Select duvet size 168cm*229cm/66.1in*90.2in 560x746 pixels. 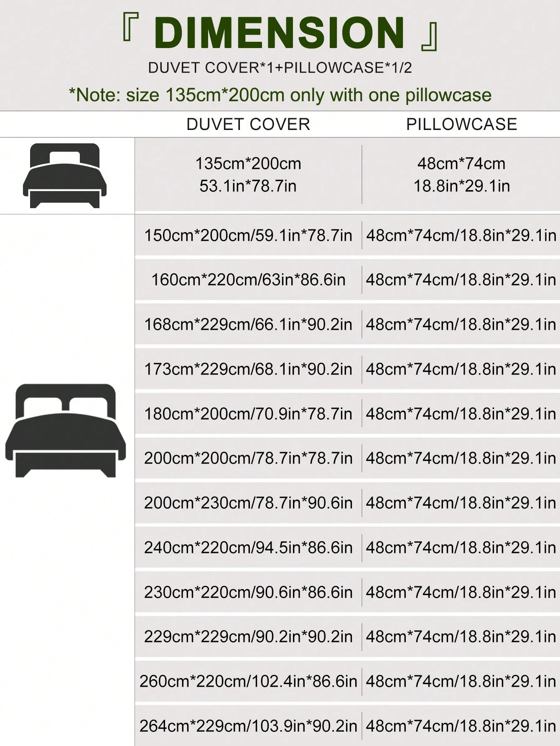248,324
